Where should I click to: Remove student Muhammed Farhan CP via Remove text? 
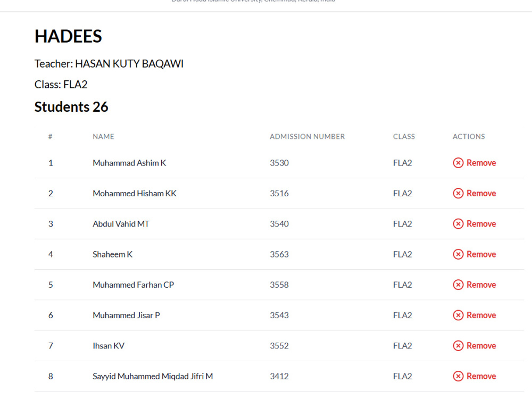[481, 285]
